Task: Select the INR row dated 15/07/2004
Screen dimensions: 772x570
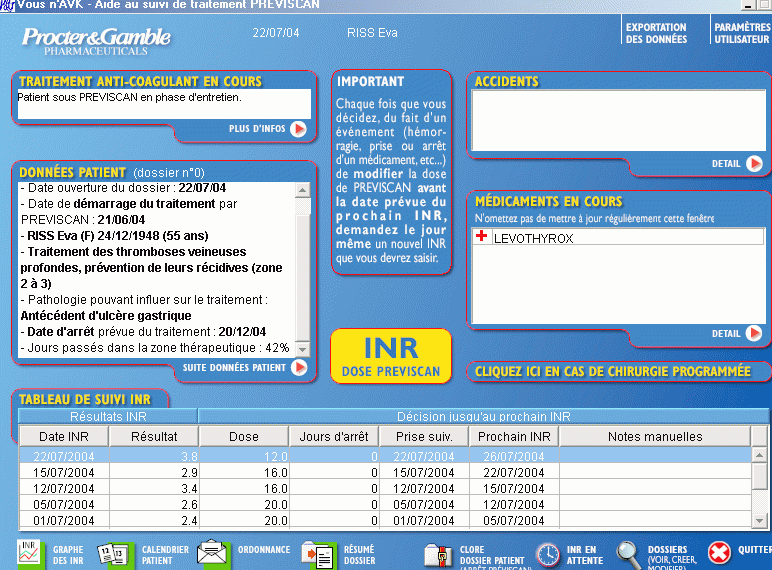Action: 386,473
